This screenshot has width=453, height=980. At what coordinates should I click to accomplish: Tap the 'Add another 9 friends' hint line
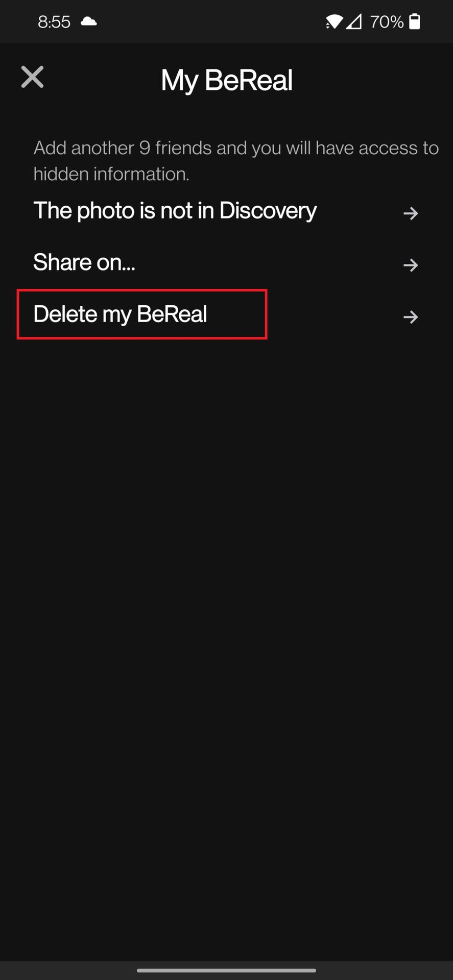click(236, 148)
